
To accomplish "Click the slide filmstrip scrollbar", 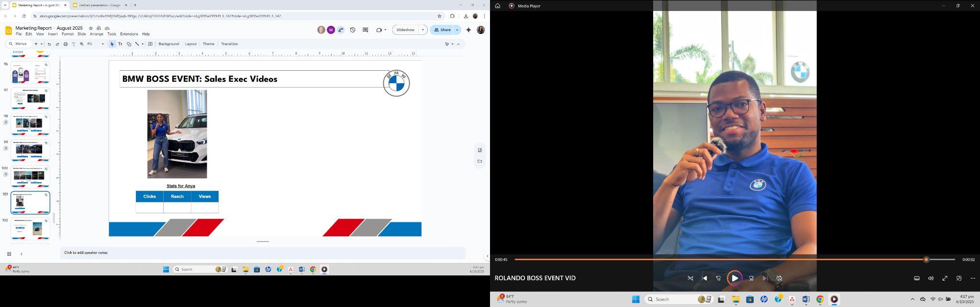I will click(54, 218).
